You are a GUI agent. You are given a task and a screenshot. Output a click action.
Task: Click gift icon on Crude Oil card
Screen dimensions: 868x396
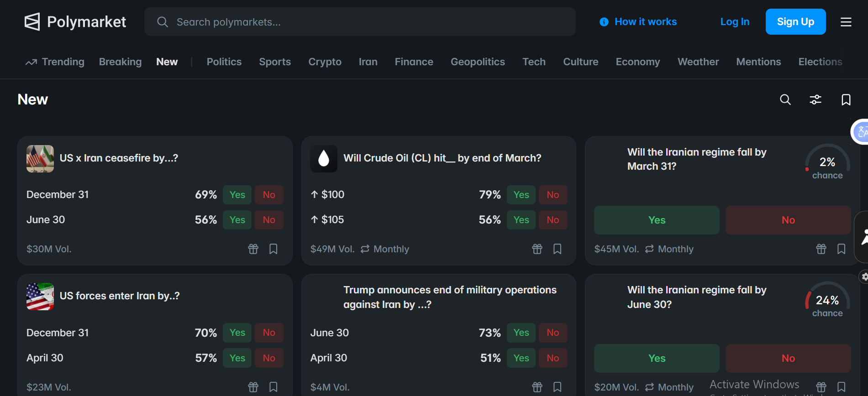[537, 249]
